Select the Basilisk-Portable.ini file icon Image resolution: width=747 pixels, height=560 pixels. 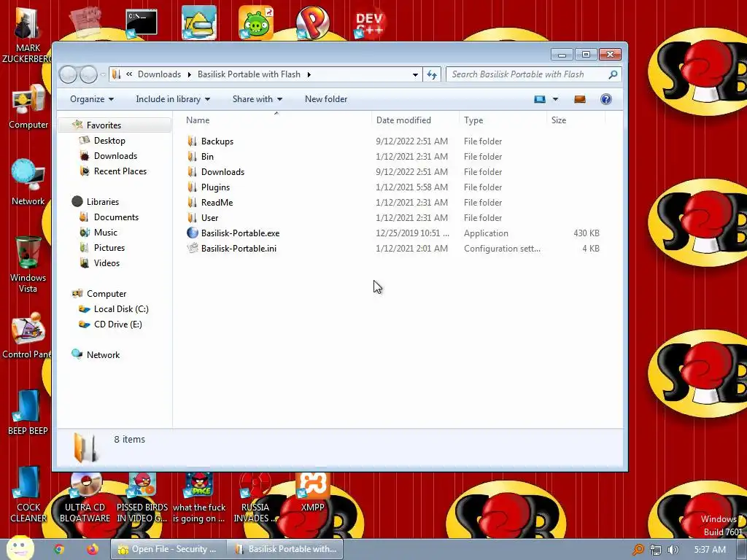(192, 248)
